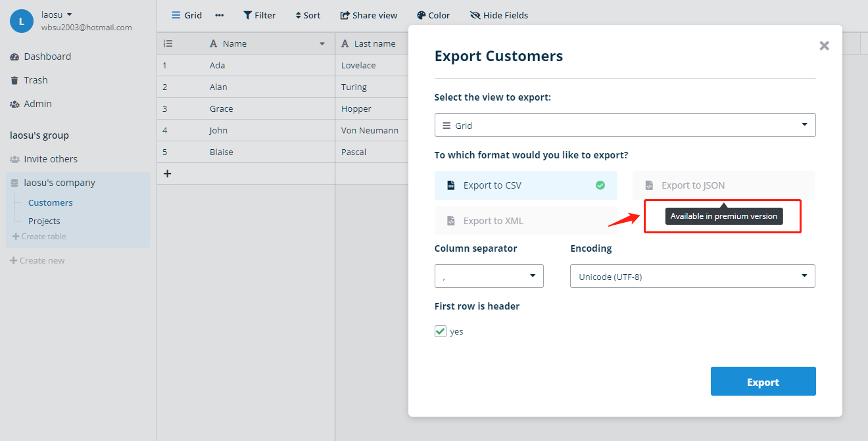Select the Export to XML option
This screenshot has width=868, height=441.
[525, 221]
